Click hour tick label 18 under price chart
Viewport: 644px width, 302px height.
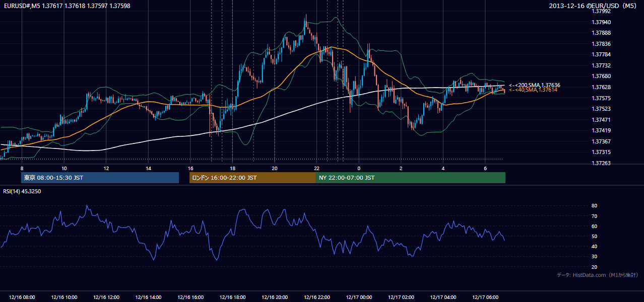coord(232,168)
